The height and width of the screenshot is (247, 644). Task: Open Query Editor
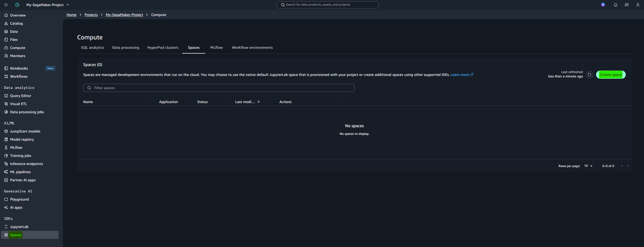point(30,96)
